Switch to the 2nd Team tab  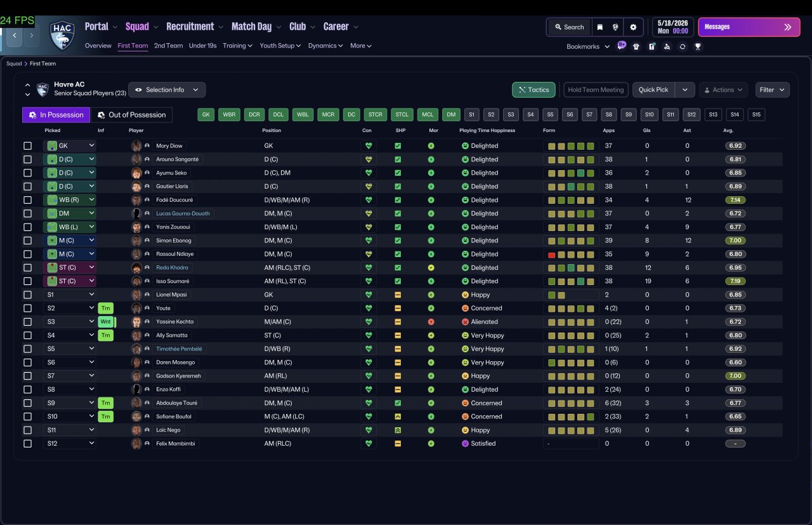tap(168, 46)
